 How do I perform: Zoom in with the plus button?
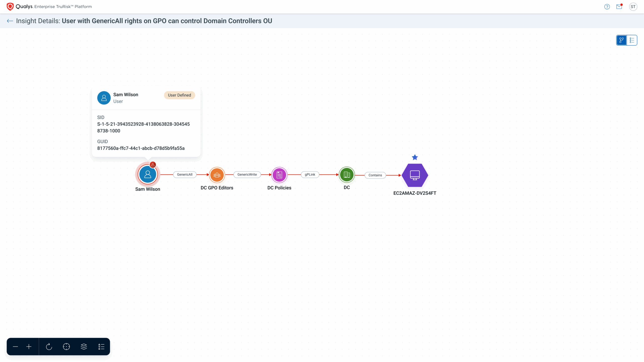point(29,347)
